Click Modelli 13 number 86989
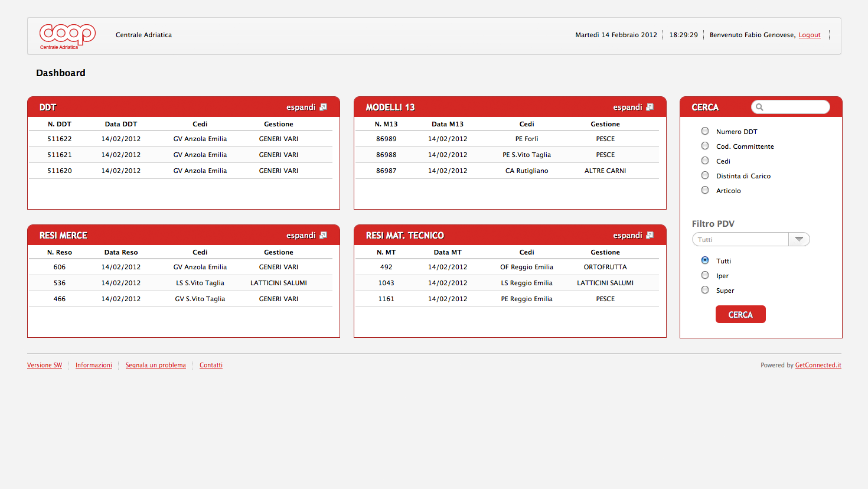This screenshot has height=489, width=868. click(386, 139)
